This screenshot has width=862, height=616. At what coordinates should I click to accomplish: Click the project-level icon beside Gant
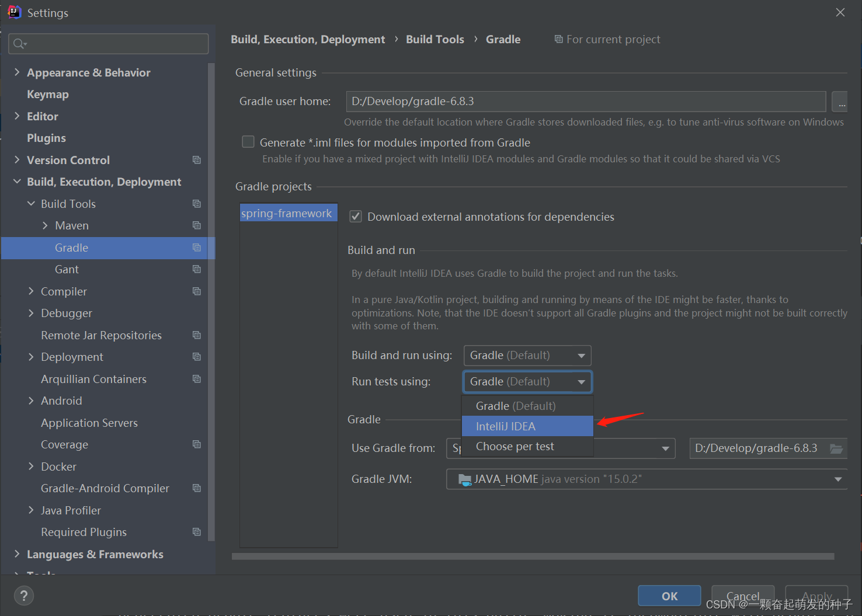click(x=197, y=269)
